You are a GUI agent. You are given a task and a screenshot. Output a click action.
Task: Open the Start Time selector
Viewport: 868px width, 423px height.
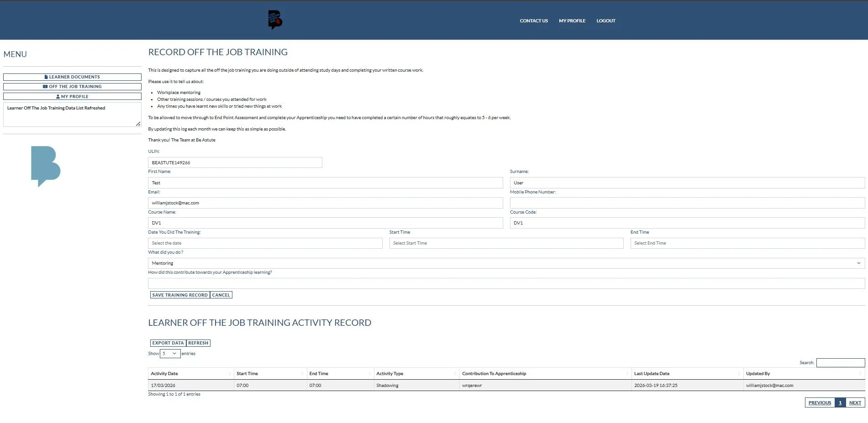(x=506, y=243)
